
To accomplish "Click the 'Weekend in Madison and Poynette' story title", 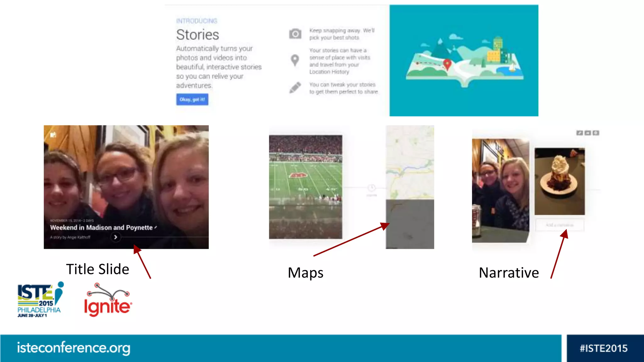I will [x=101, y=228].
